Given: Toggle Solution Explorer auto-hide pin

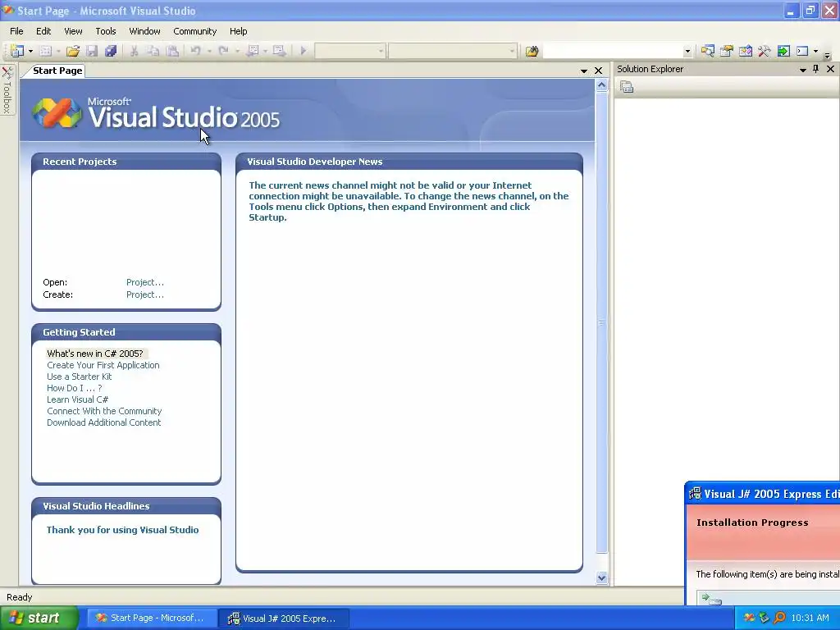Looking at the screenshot, I should (816, 69).
